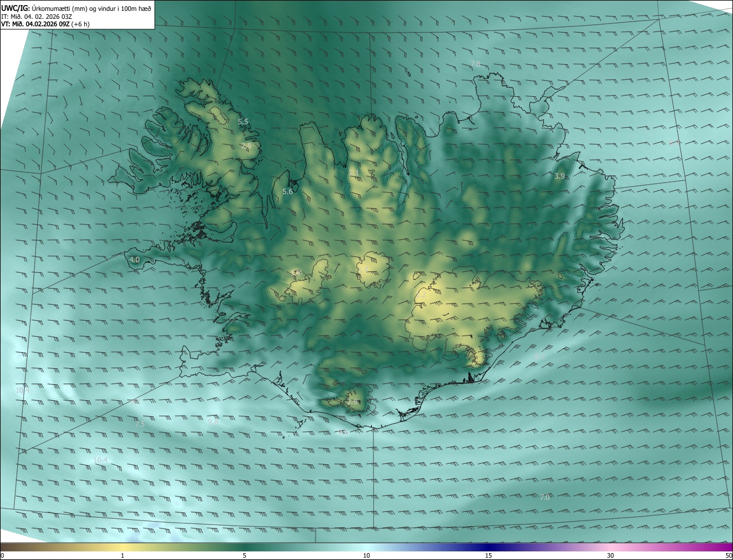Click the 2.5 value label in the Westfjords
The image size is (733, 560).
[x=247, y=147]
